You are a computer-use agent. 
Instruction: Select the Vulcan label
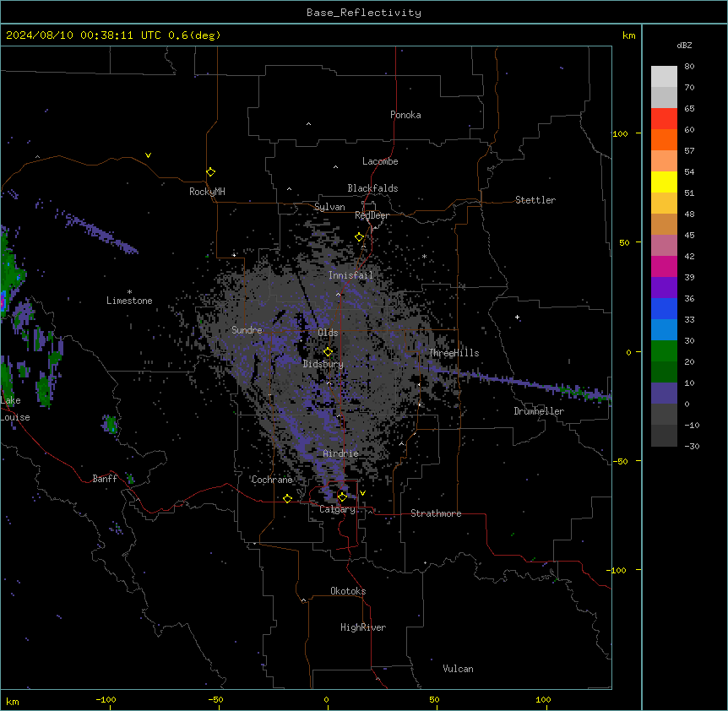459,669
